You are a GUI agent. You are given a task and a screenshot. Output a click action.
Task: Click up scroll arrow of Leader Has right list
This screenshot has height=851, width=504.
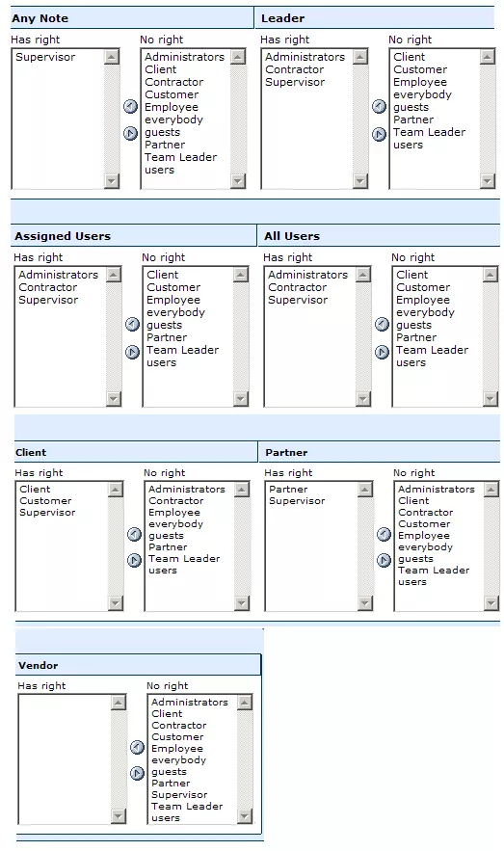tap(360, 57)
